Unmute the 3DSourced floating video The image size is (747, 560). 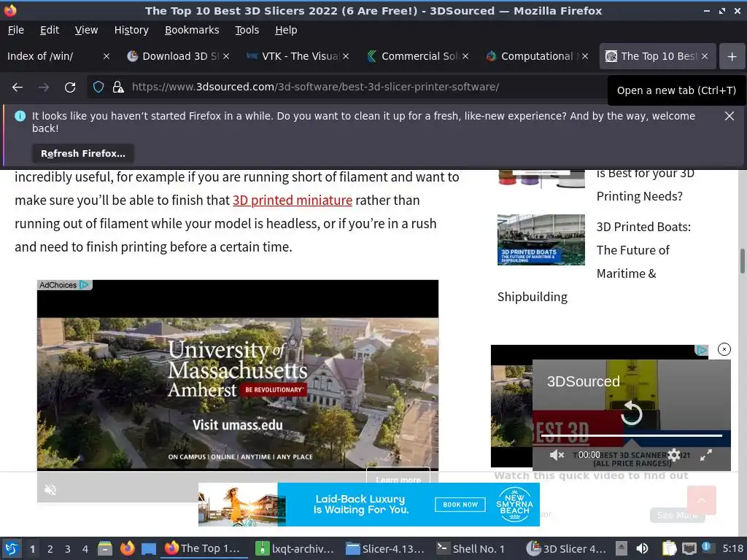557,455
